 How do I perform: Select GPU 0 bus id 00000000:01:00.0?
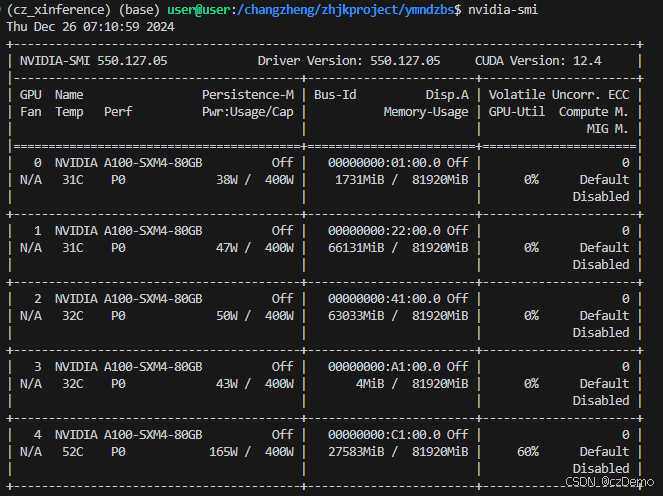pos(384,163)
